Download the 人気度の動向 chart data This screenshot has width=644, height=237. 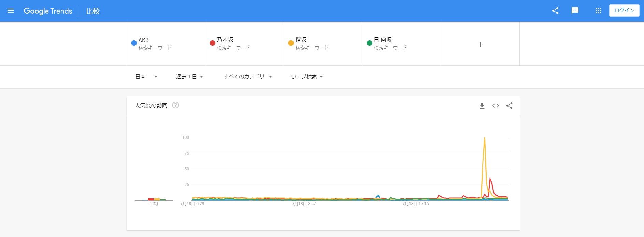click(482, 106)
